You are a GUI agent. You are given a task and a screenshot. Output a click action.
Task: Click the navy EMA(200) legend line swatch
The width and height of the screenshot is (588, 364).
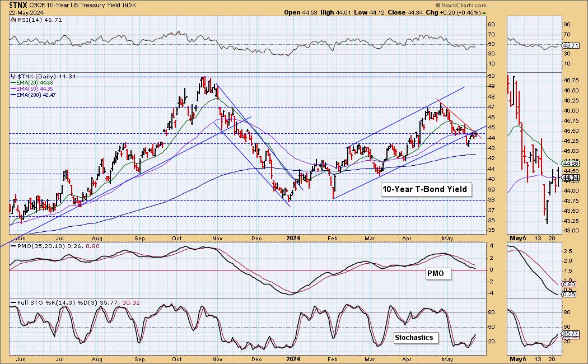(13, 95)
